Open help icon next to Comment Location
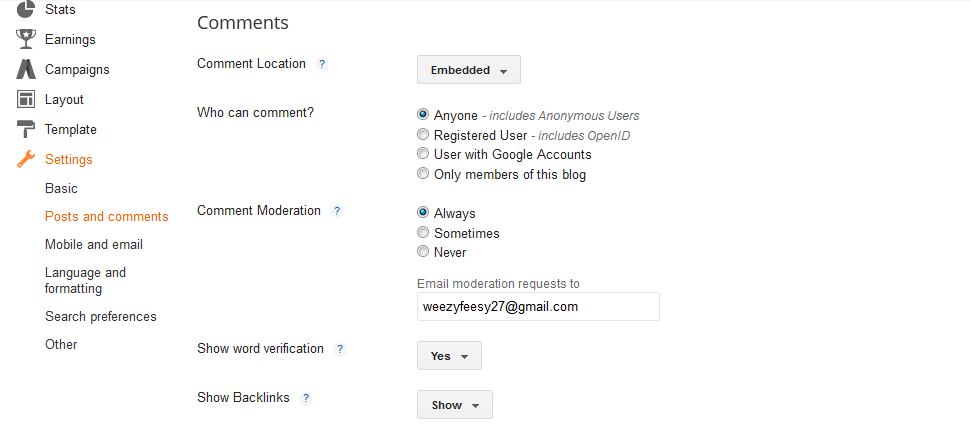 click(x=322, y=64)
